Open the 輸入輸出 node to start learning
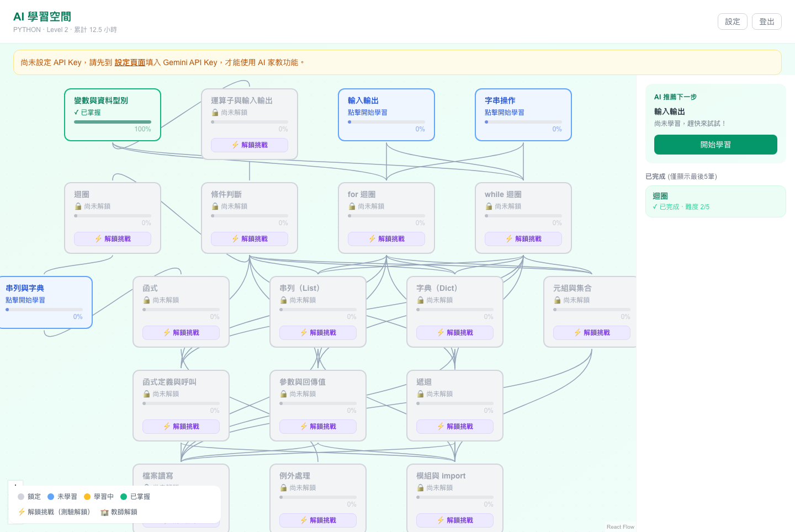The width and height of the screenshot is (795, 532). tap(386, 115)
